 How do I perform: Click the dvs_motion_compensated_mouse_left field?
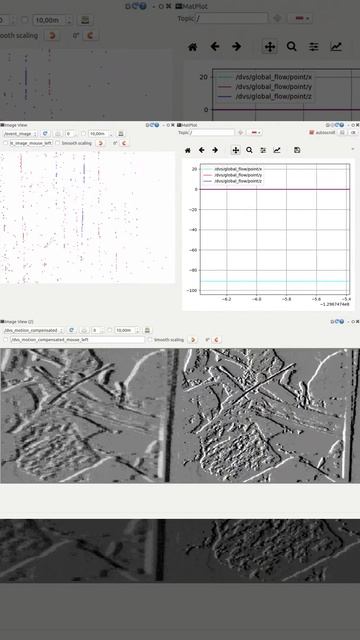coord(78,340)
